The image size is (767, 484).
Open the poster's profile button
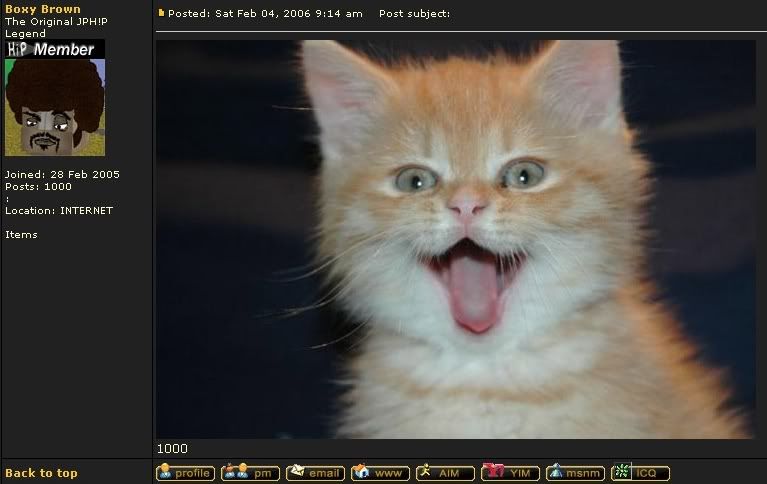pos(185,473)
